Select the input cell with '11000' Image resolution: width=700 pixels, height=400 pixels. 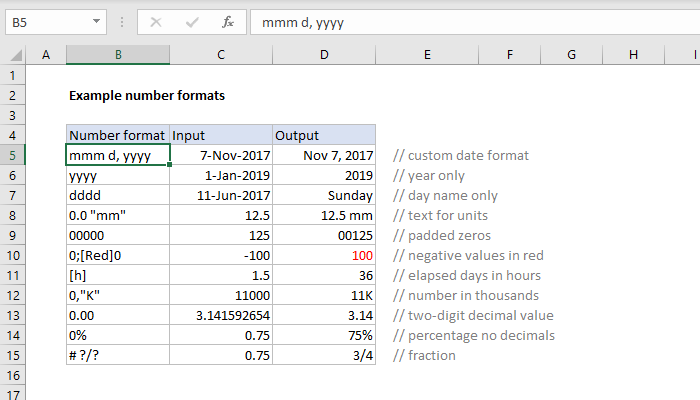[x=221, y=295]
